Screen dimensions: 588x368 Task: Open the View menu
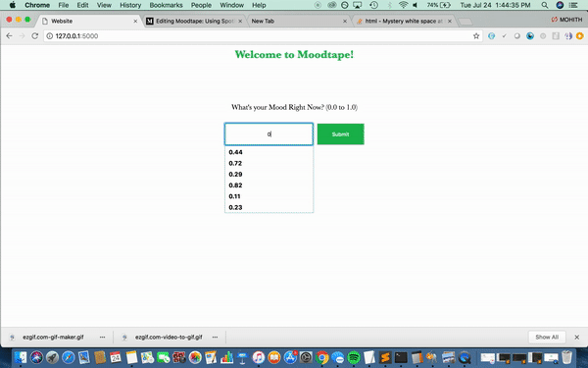(x=104, y=5)
